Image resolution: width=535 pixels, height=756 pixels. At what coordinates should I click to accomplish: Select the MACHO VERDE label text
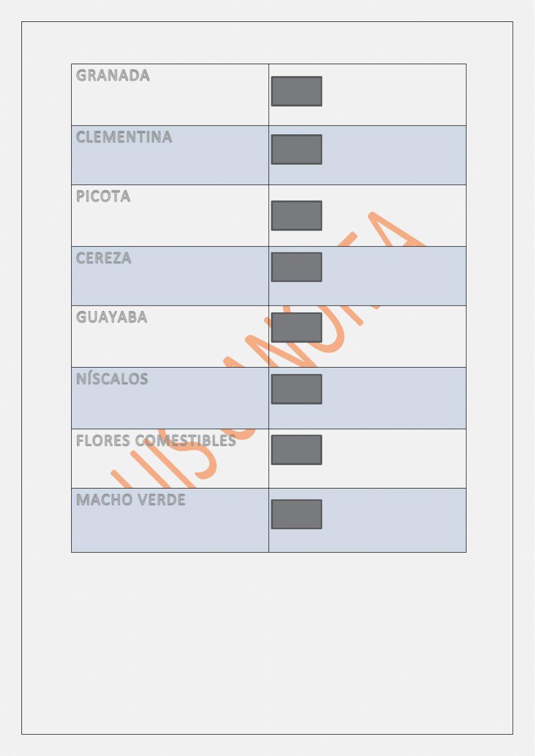pyautogui.click(x=131, y=500)
